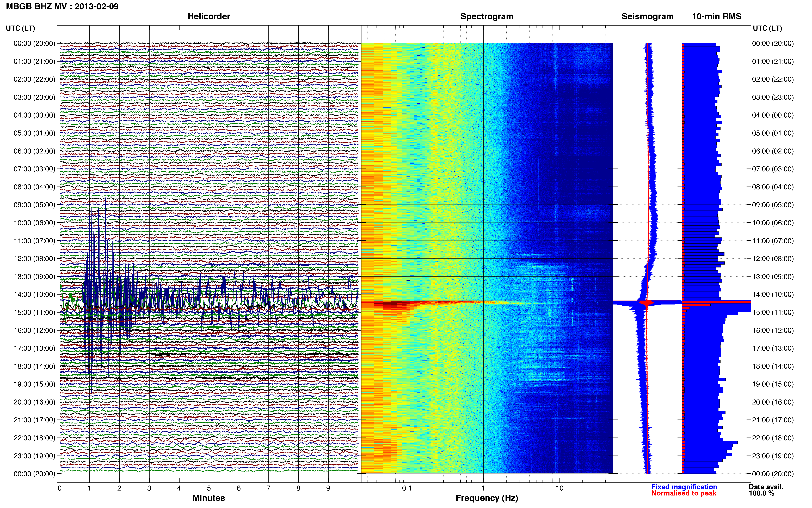This screenshot has width=812, height=508.
Task: Click the 'Data avail.' label
Action: (766, 487)
